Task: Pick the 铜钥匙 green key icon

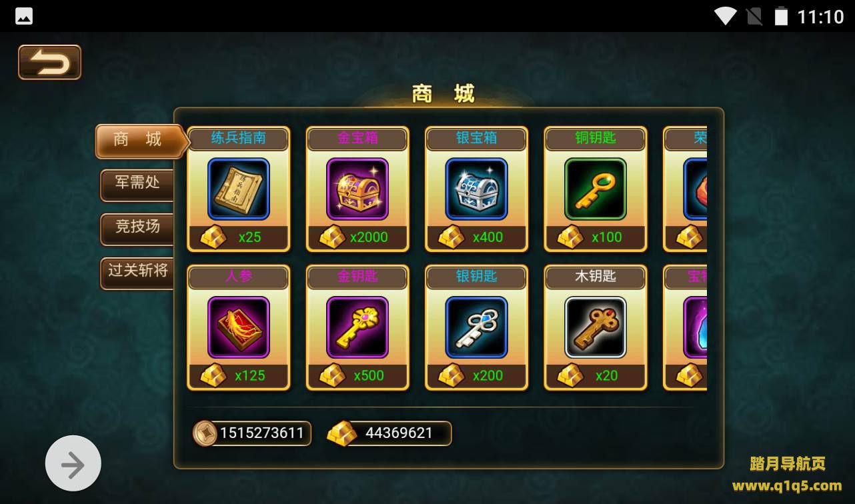Action: click(596, 189)
